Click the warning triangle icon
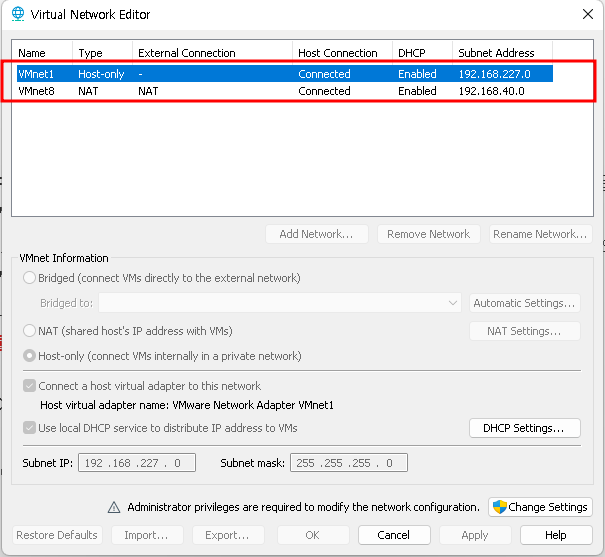This screenshot has width=605, height=557. click(x=114, y=507)
